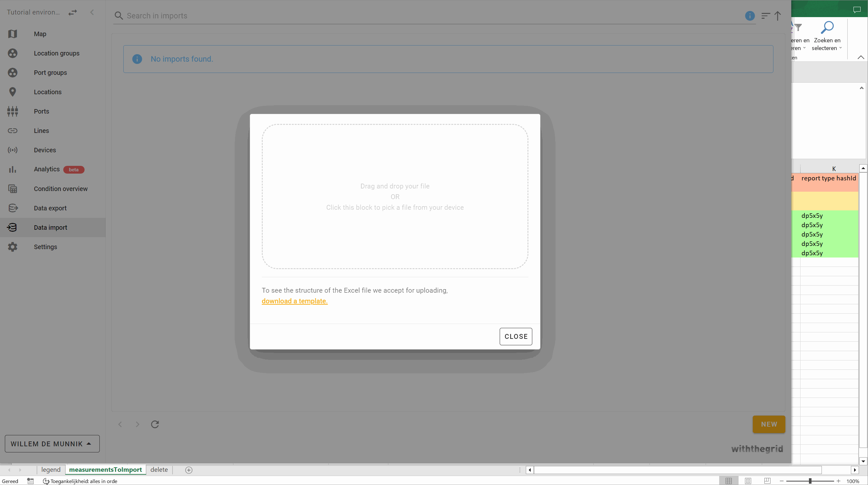This screenshot has width=868, height=485.
Task: Click the Settings gear icon
Action: tap(13, 247)
